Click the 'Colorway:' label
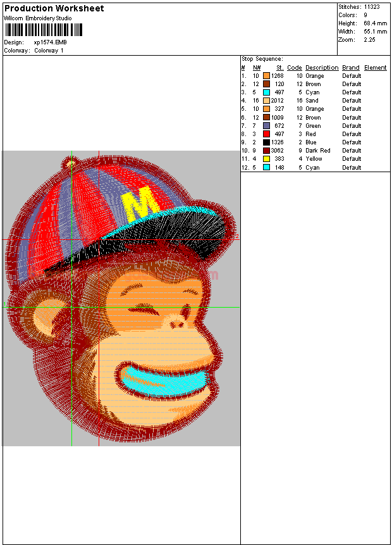 coord(16,51)
